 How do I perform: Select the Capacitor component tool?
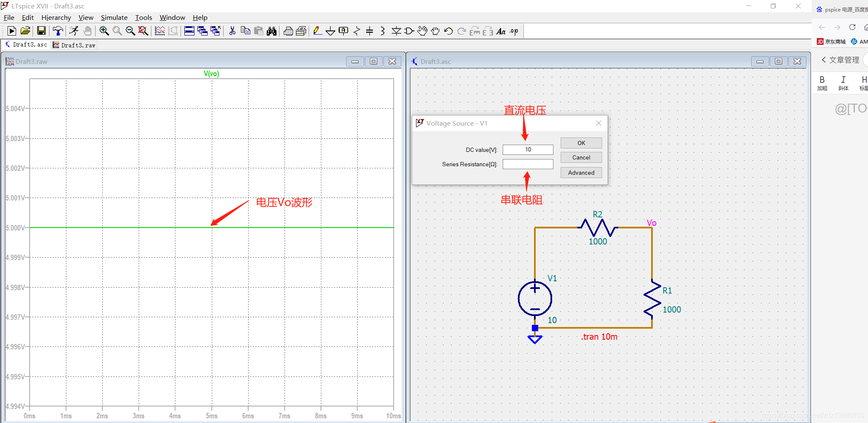[370, 31]
